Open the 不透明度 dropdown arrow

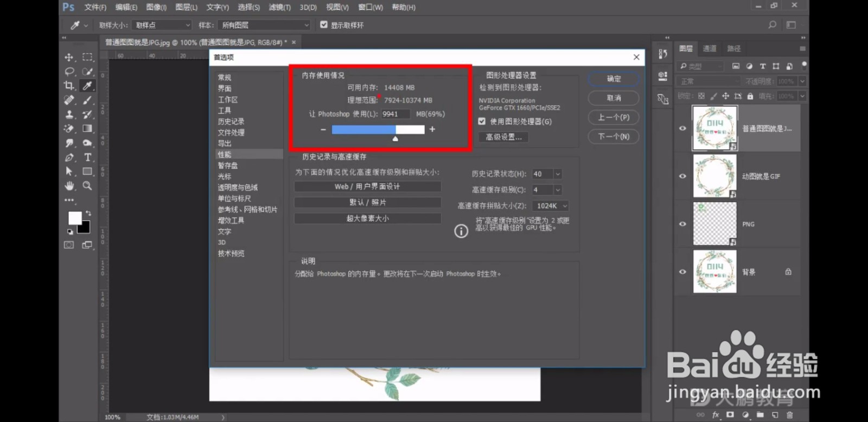(x=802, y=81)
